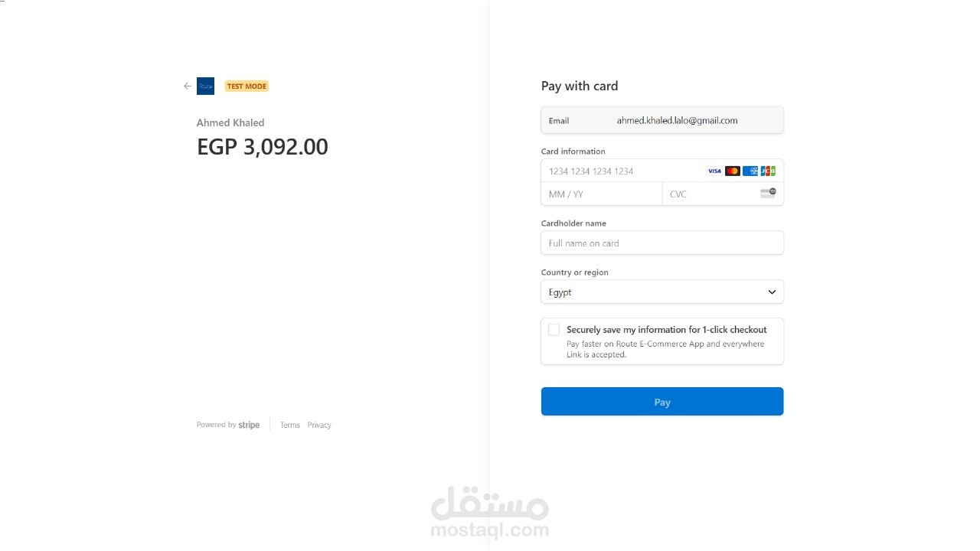Enable securely save my information checkbox
Screen dimensions: 980x551
click(554, 330)
